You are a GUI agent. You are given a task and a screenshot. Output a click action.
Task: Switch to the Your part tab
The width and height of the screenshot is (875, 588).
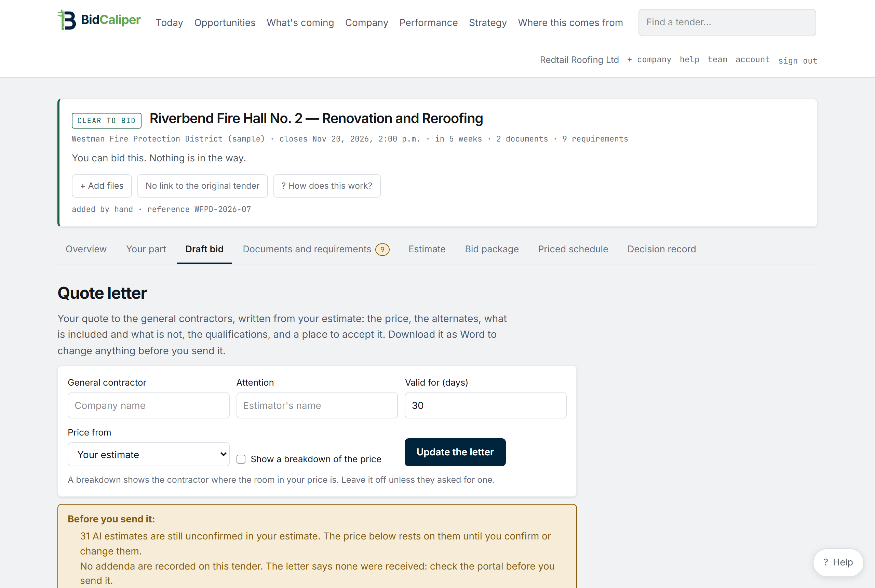coord(146,249)
